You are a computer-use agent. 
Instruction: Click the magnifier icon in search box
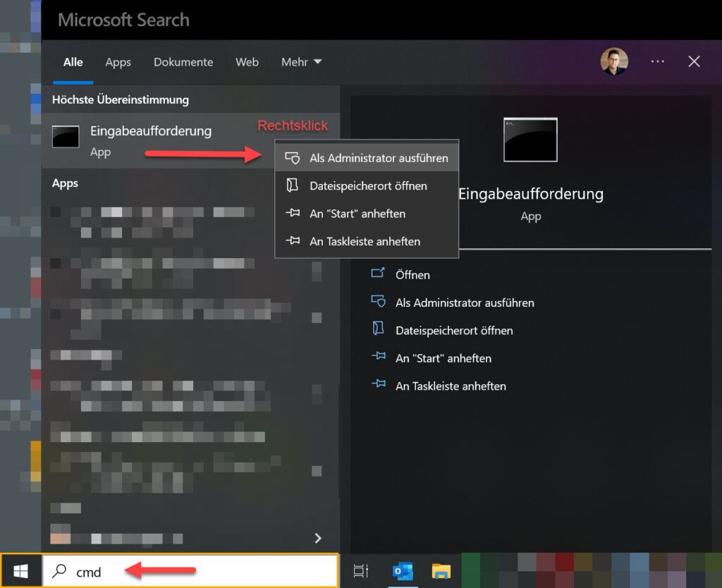pyautogui.click(x=59, y=571)
